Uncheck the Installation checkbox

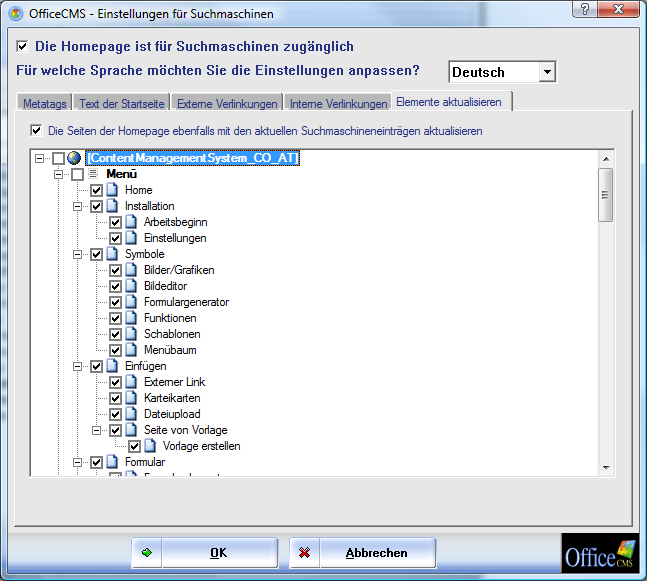pos(96,206)
